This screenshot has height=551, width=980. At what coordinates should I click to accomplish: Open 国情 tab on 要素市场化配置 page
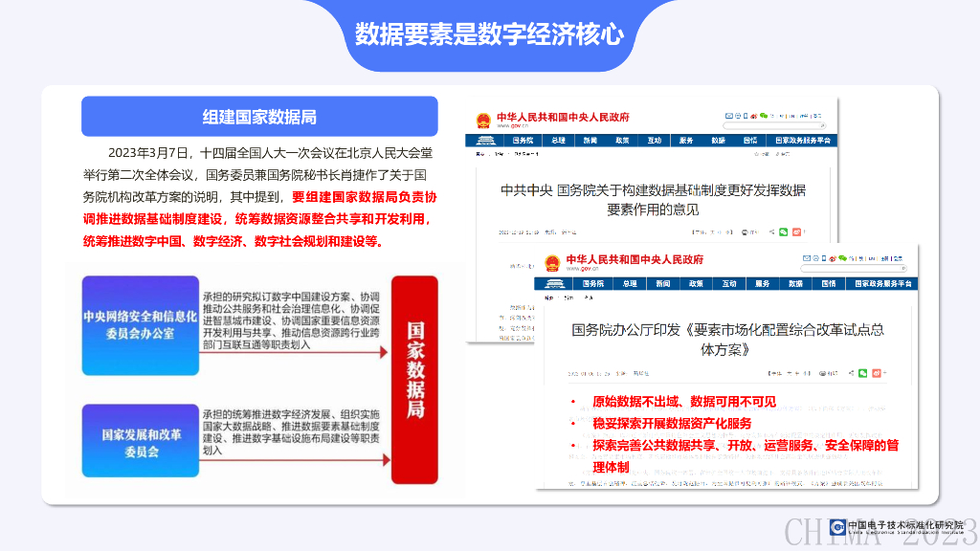point(829,283)
